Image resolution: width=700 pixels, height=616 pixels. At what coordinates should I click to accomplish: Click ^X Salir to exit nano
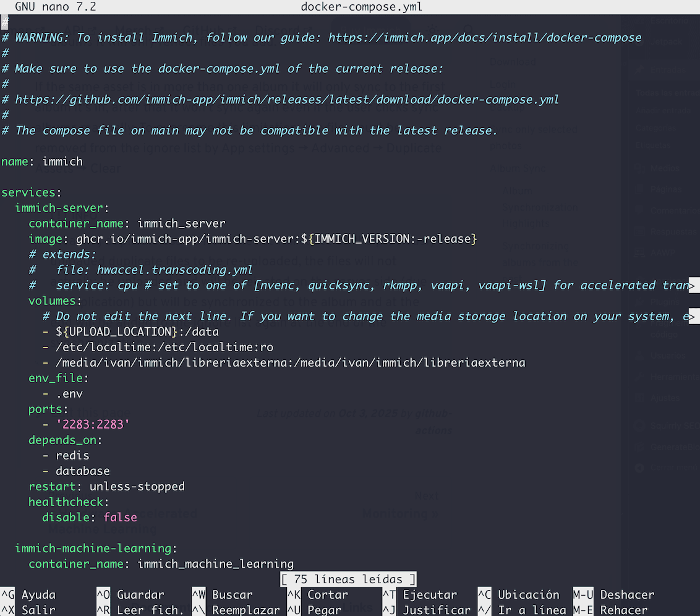[x=29, y=610]
